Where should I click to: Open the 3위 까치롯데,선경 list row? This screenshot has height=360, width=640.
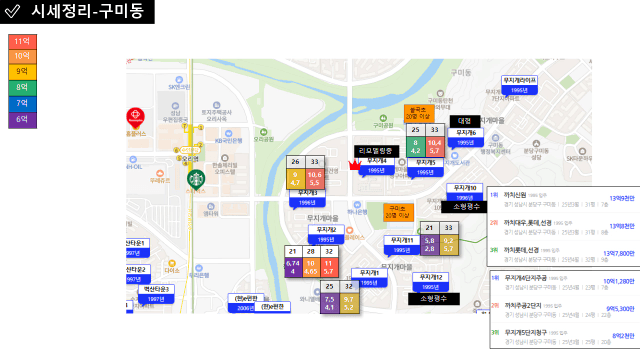[563, 254]
